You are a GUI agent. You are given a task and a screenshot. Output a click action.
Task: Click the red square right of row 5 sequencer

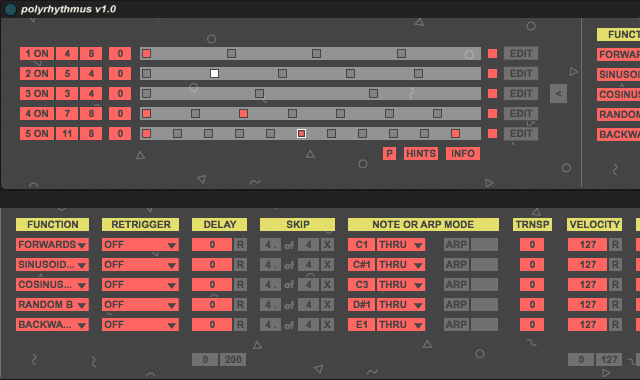click(492, 133)
